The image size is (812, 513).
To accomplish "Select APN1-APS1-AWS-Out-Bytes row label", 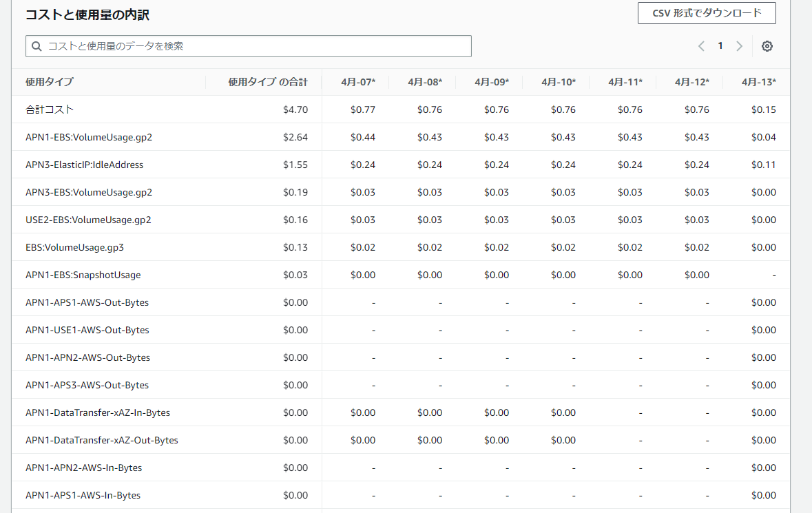I will coord(87,302).
